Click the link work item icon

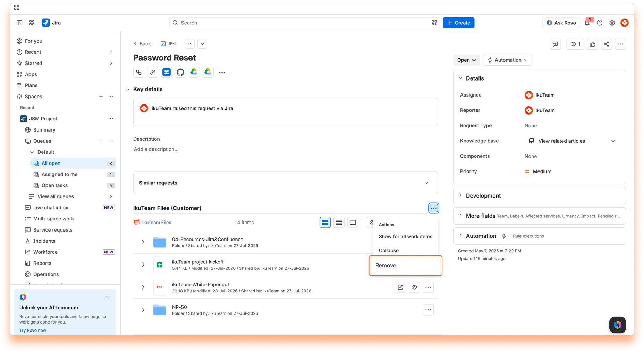[153, 72]
